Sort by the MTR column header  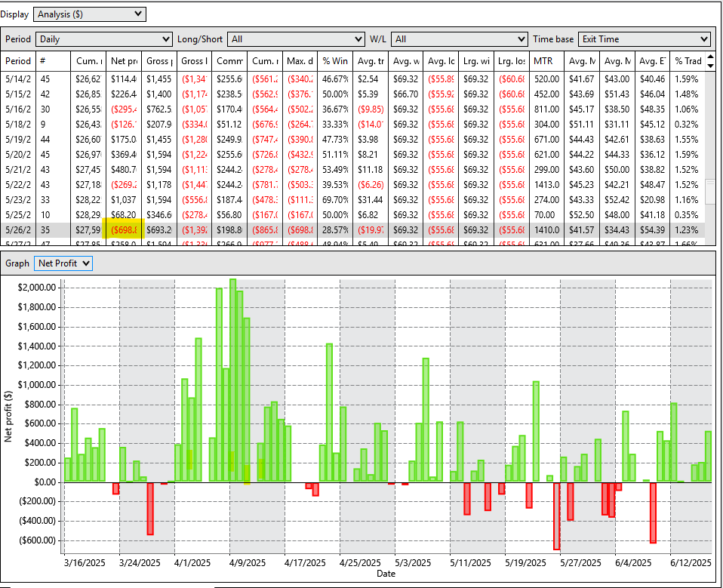click(x=547, y=61)
